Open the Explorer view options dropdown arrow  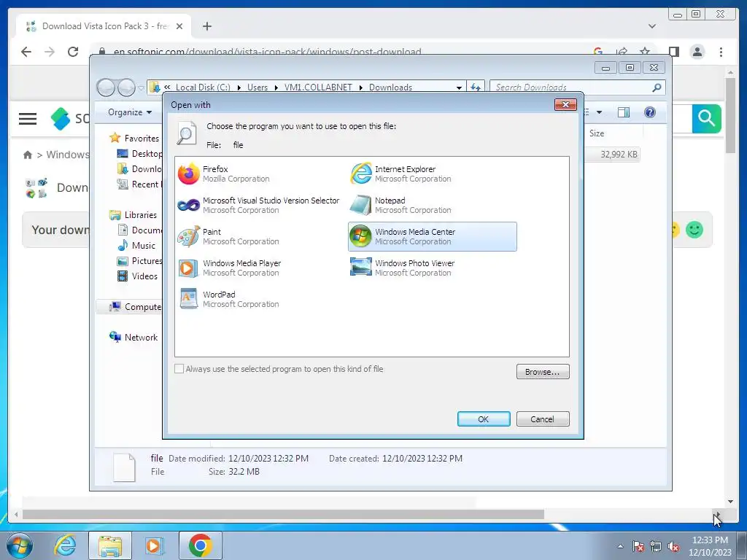[x=600, y=112]
